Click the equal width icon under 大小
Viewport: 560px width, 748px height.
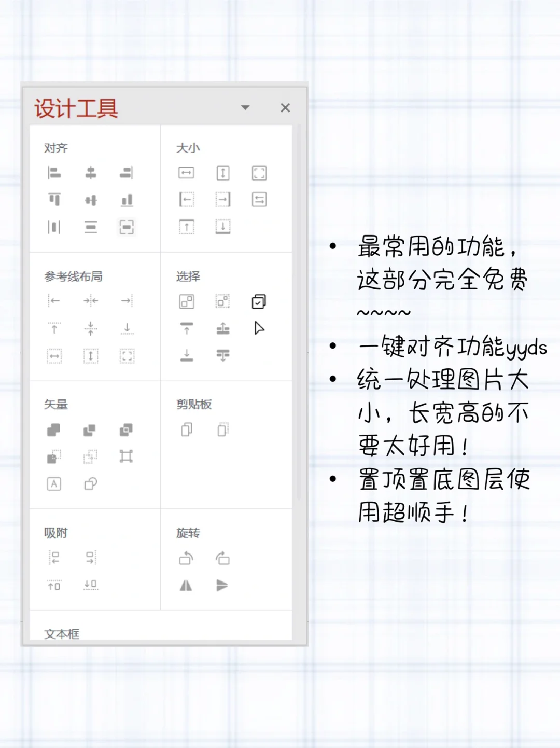pyautogui.click(x=187, y=174)
